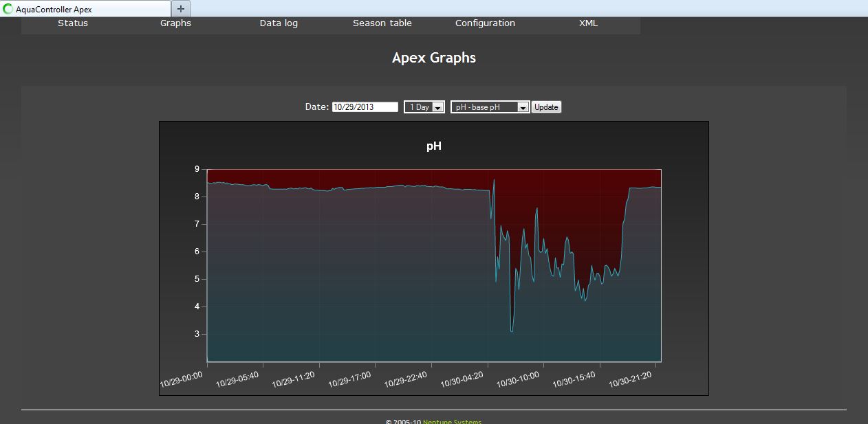Open the Data log page

(279, 23)
